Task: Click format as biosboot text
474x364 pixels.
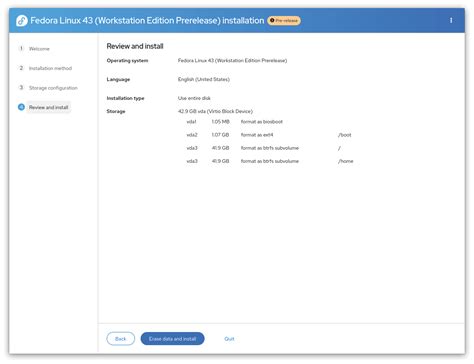Action: pos(262,122)
